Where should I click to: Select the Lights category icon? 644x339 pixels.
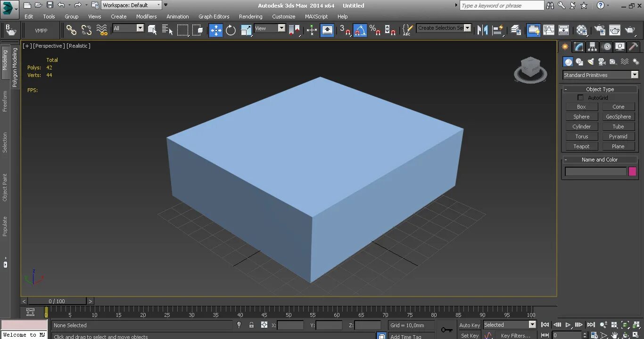(591, 62)
